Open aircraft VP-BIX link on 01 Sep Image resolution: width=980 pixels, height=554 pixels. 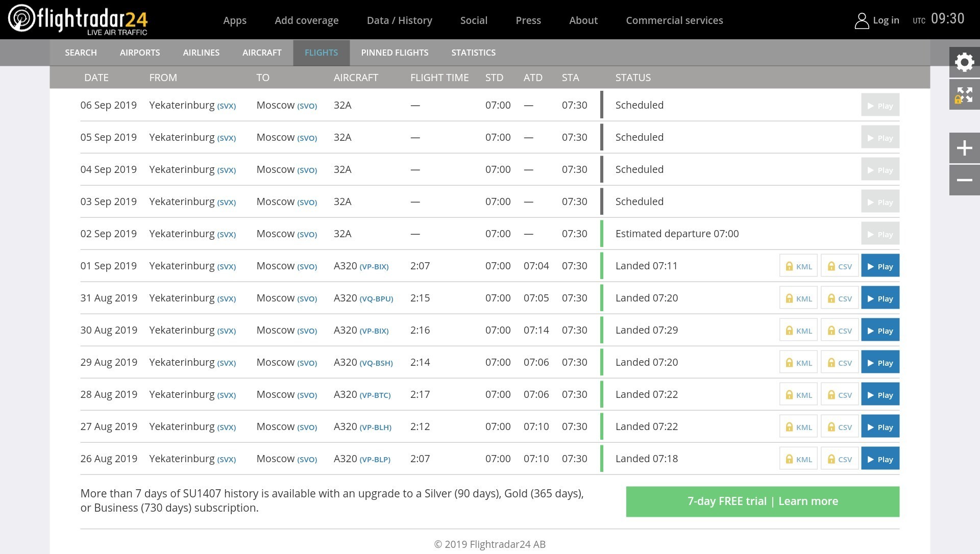point(374,267)
